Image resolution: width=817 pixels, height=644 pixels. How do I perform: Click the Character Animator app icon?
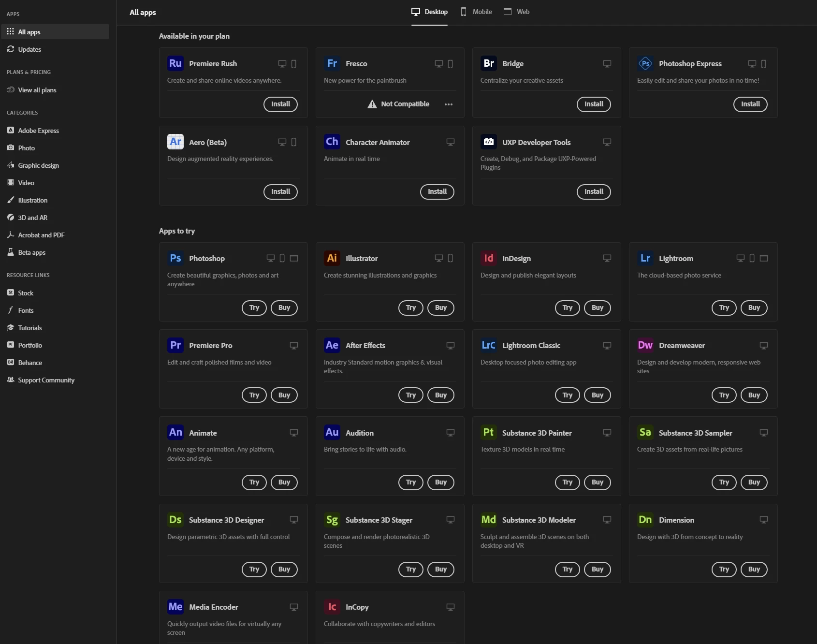click(x=332, y=142)
